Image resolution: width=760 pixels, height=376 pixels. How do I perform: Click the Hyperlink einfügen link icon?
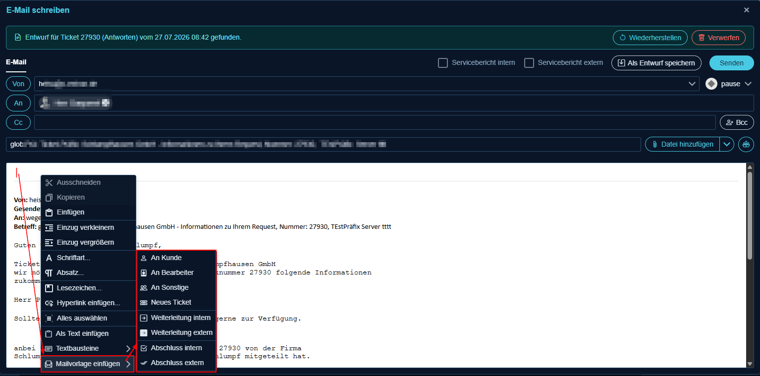click(48, 303)
